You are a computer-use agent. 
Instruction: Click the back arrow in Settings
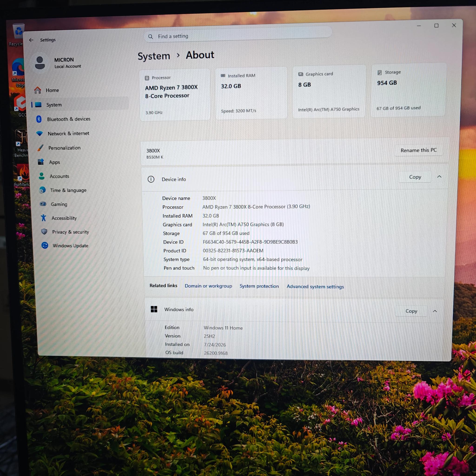[31, 40]
